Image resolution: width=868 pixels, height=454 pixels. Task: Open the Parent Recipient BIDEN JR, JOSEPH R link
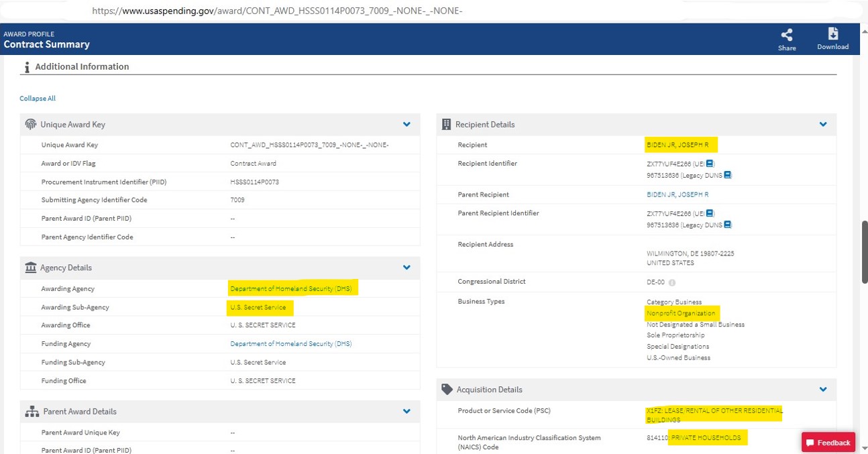point(677,194)
